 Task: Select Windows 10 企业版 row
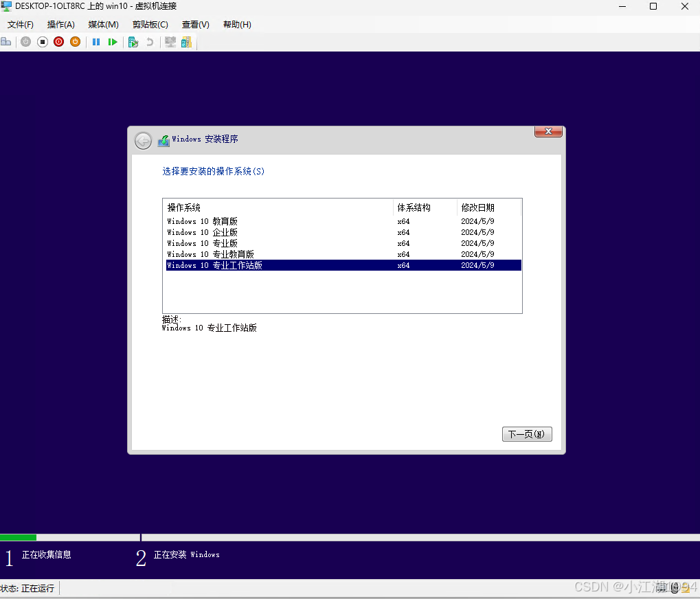click(x=343, y=233)
